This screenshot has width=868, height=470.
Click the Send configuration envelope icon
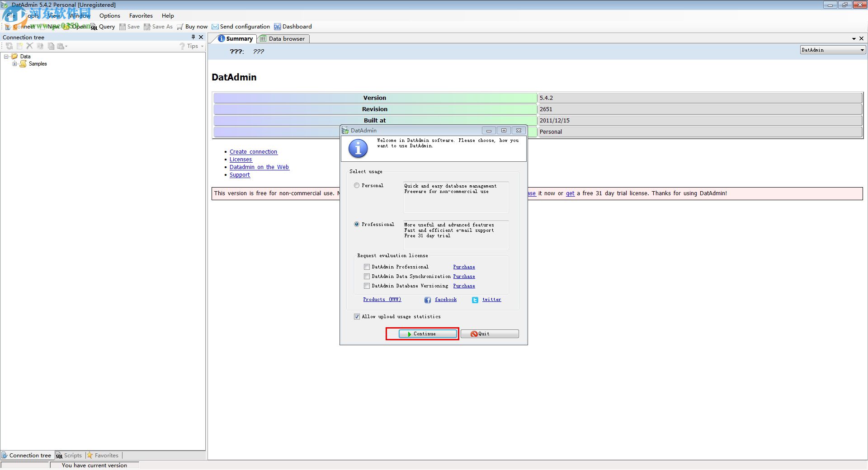point(215,27)
